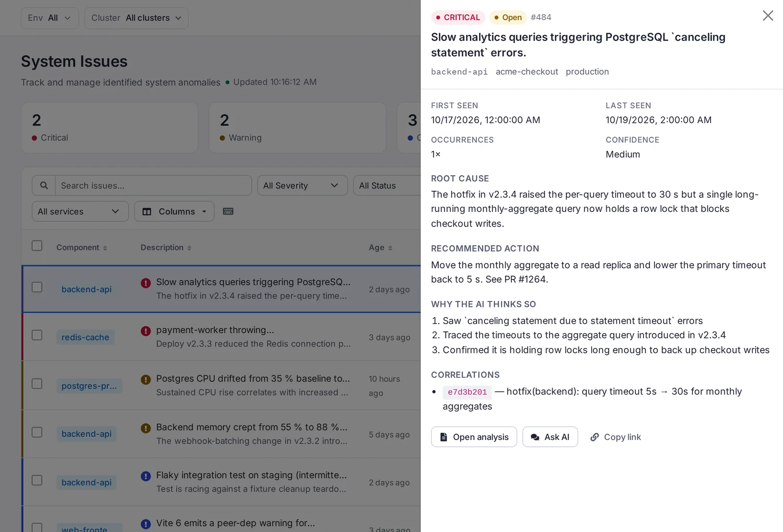Open payment-worker throwing issue row
Image resolution: width=783 pixels, height=532 pixels.
221,337
